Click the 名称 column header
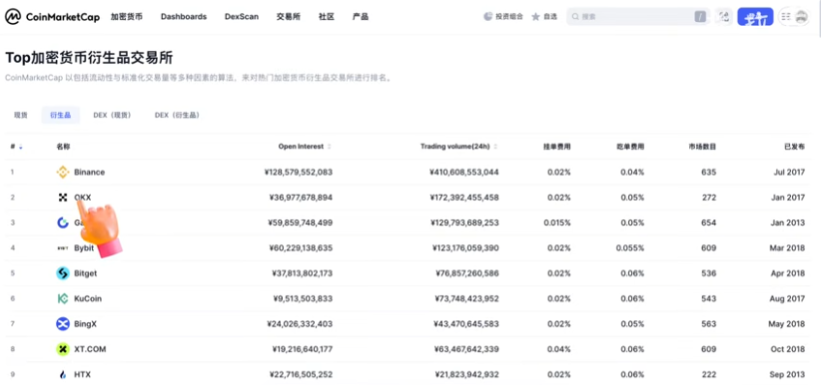 (x=63, y=147)
